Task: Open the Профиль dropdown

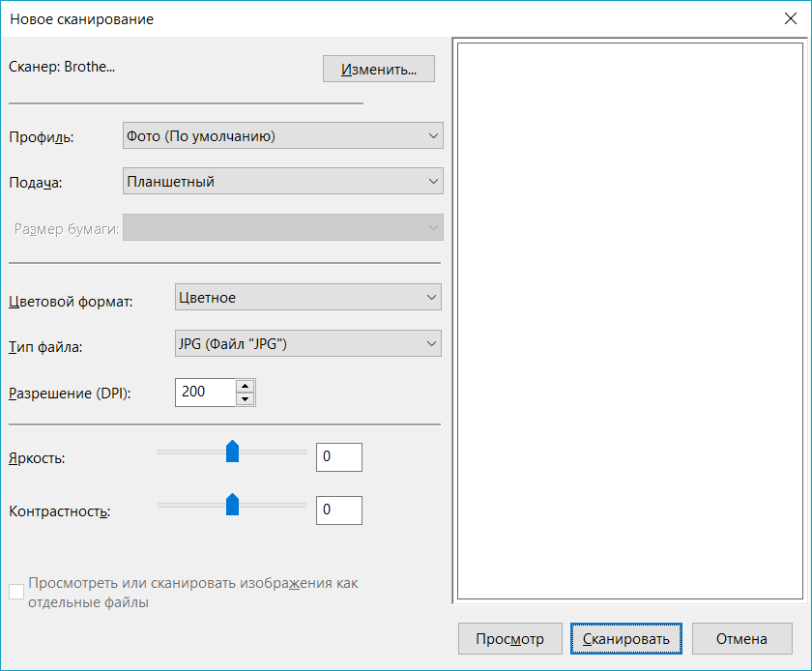Action: pos(282,135)
